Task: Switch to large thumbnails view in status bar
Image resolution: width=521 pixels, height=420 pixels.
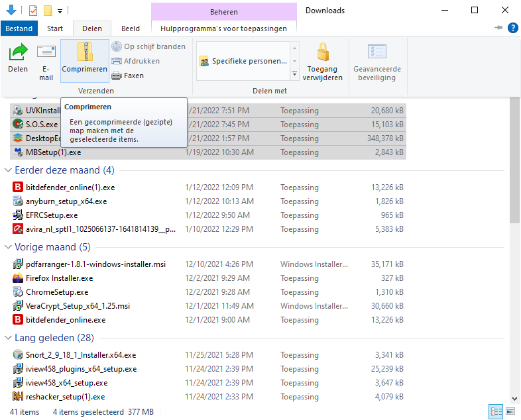Action: 510,412
